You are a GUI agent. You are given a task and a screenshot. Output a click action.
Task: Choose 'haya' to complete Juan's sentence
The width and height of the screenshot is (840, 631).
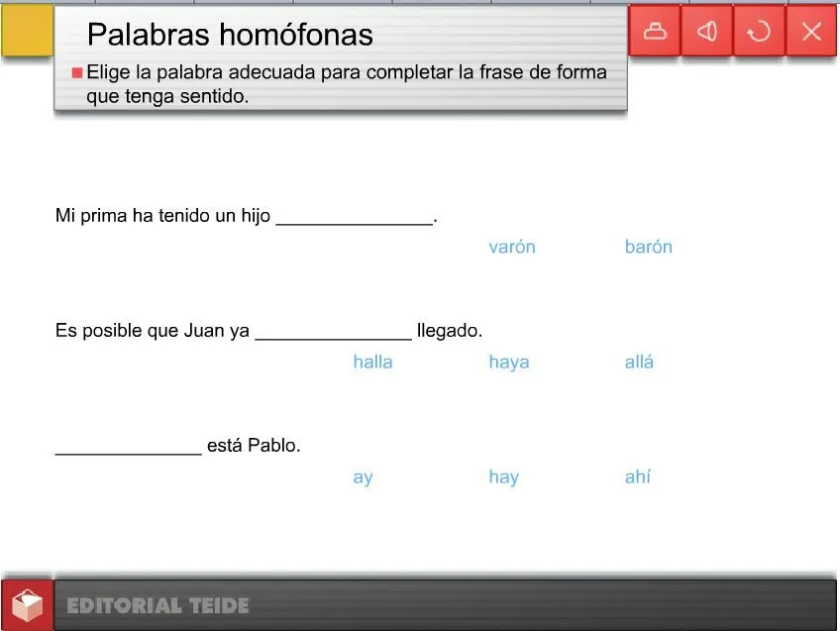509,362
